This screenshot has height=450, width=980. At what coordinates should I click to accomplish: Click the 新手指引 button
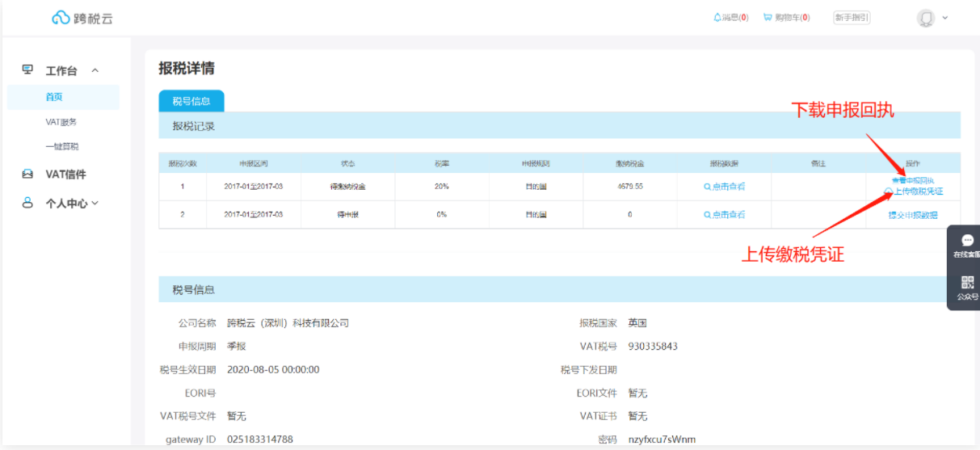coord(852,17)
